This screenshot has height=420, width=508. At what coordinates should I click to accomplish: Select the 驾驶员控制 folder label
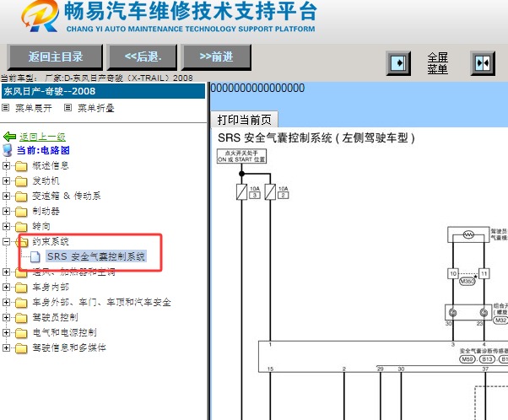tap(55, 317)
